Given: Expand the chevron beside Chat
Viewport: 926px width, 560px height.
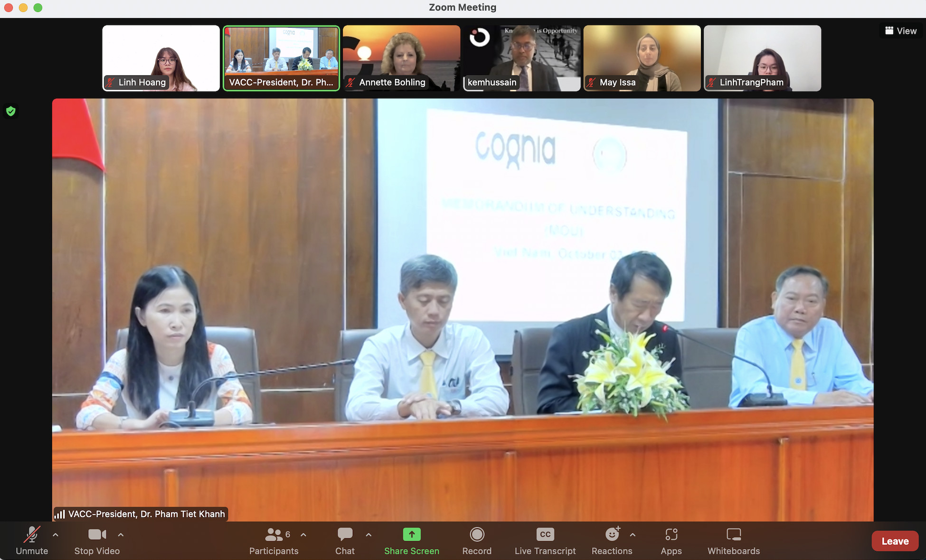Looking at the screenshot, I should 369,535.
